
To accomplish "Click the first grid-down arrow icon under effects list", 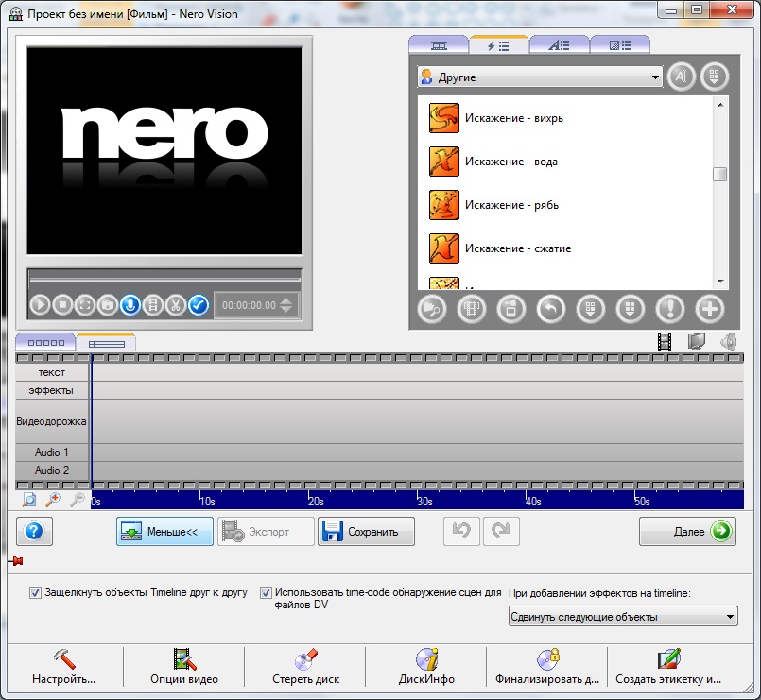I will click(x=591, y=309).
